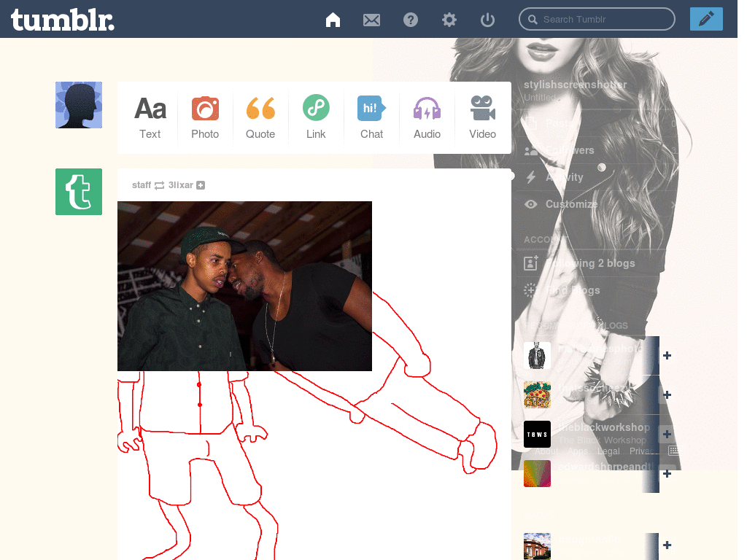Open Settings via the gear icon
The height and width of the screenshot is (560, 747).
coord(449,20)
